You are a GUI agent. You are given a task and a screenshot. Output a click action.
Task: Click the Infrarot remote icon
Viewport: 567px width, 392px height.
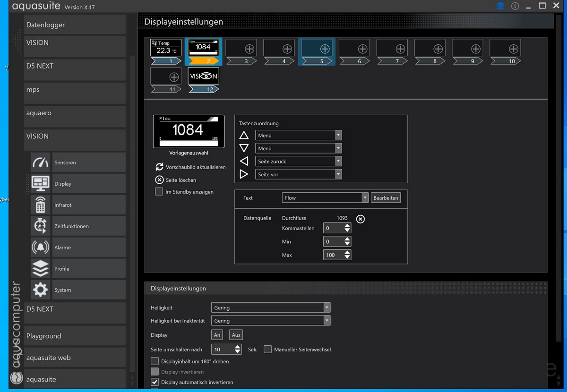(40, 205)
